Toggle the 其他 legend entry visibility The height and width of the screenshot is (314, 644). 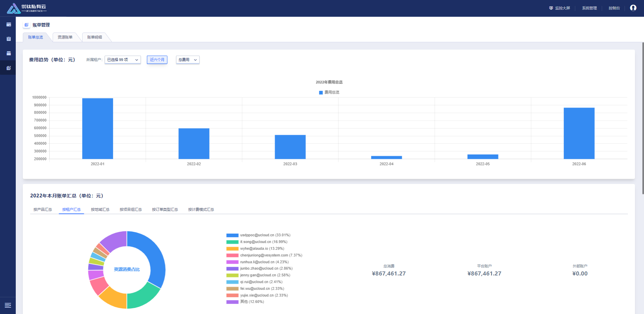click(245, 302)
